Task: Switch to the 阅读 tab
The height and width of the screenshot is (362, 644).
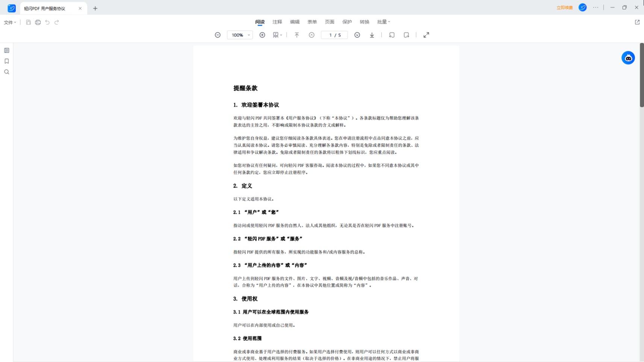Action: click(260, 22)
